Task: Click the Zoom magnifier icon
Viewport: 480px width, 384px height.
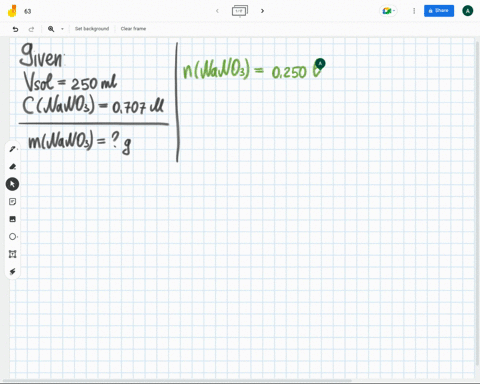Action: pyautogui.click(x=51, y=29)
